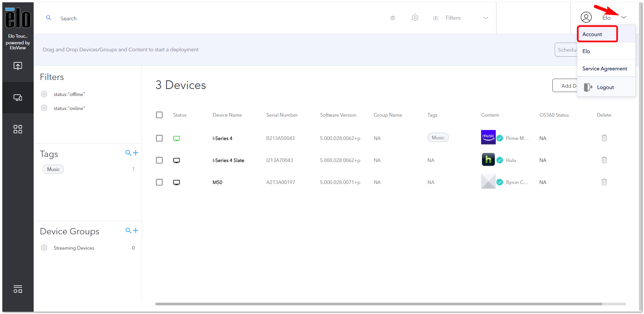The image size is (644, 314).
Task: Open the settings gear in top bar
Action: (x=415, y=18)
